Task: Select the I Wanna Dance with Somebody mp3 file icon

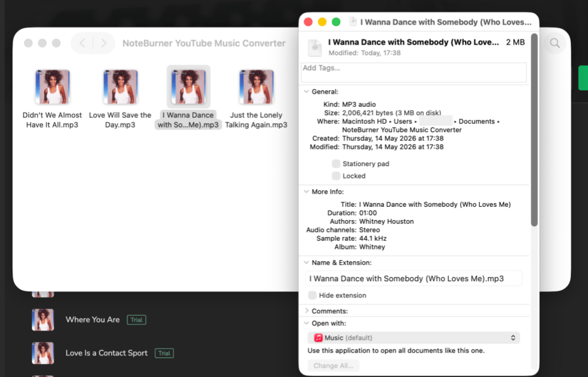Action: [188, 86]
